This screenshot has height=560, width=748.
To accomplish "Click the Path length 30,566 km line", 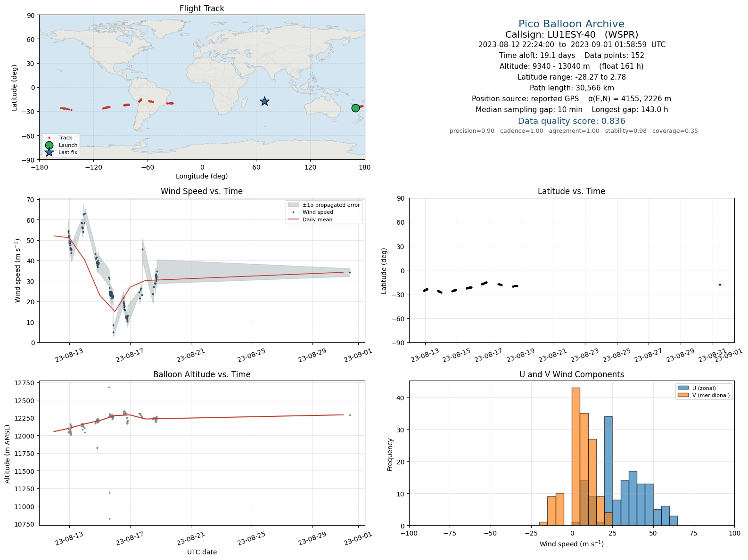I will point(571,88).
